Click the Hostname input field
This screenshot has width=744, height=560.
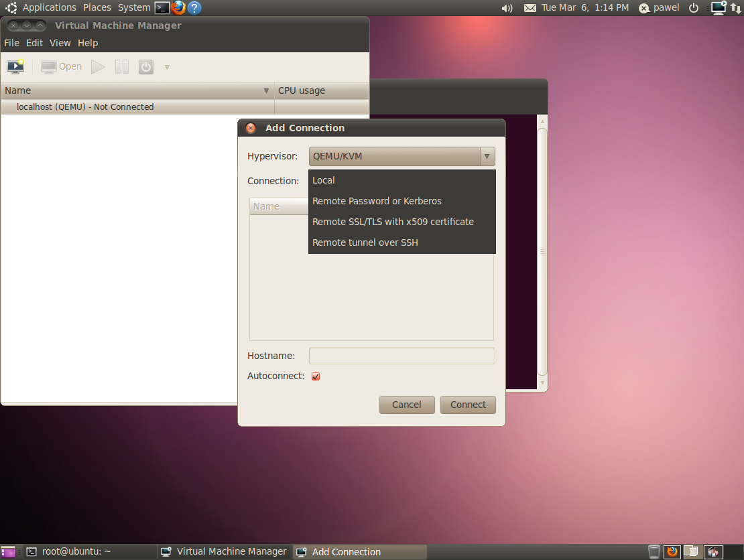pos(402,356)
